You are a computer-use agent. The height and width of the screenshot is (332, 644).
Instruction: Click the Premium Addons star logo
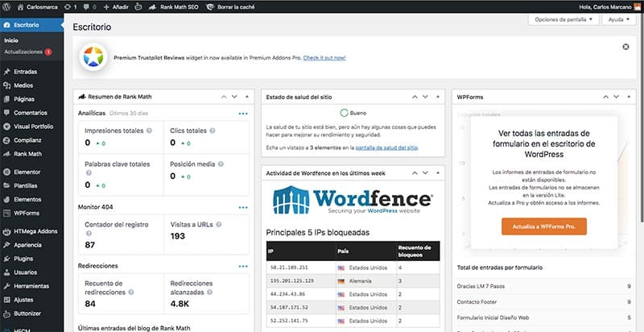[93, 57]
